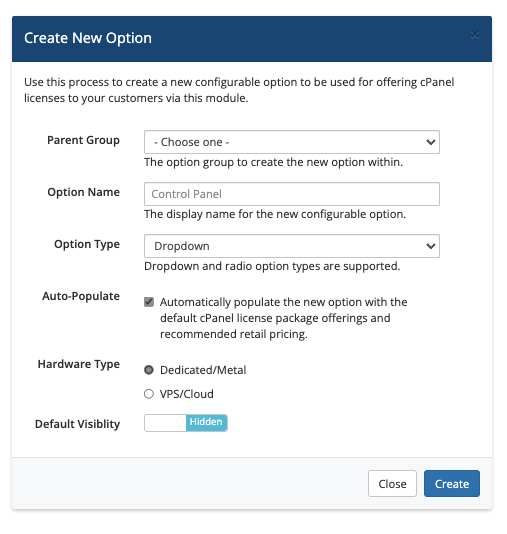This screenshot has width=507, height=534.
Task: Click the Auto-Populate field label
Action: [81, 296]
